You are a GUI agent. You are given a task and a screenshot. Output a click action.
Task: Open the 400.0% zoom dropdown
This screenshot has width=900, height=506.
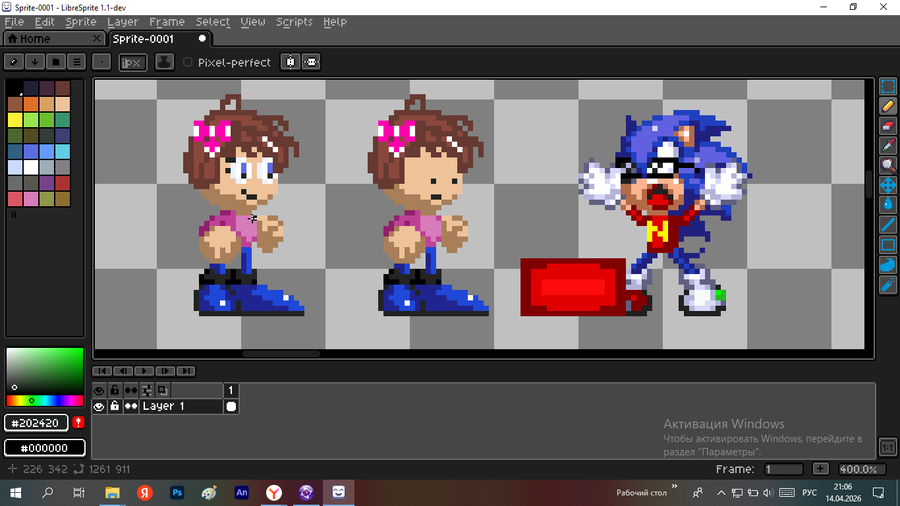862,469
